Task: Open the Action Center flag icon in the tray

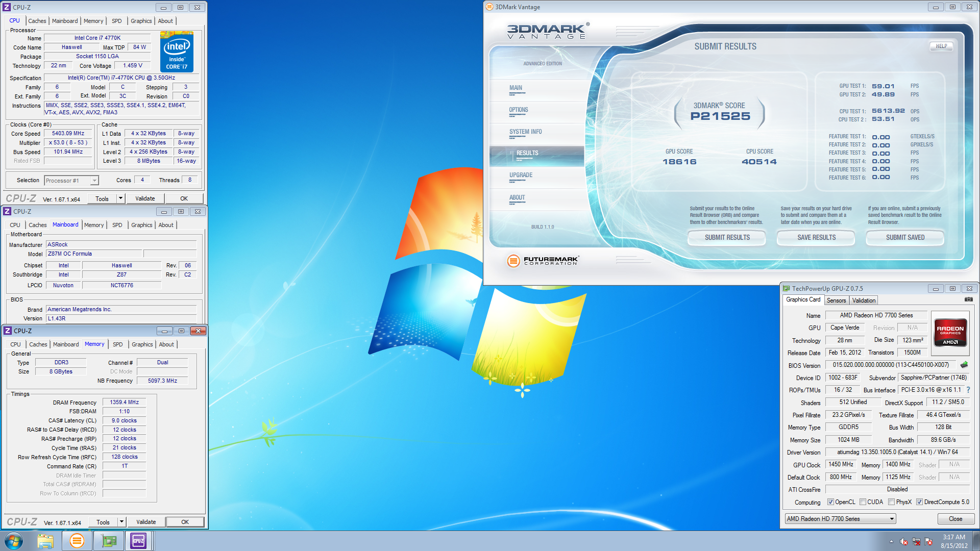Action: pos(928,541)
